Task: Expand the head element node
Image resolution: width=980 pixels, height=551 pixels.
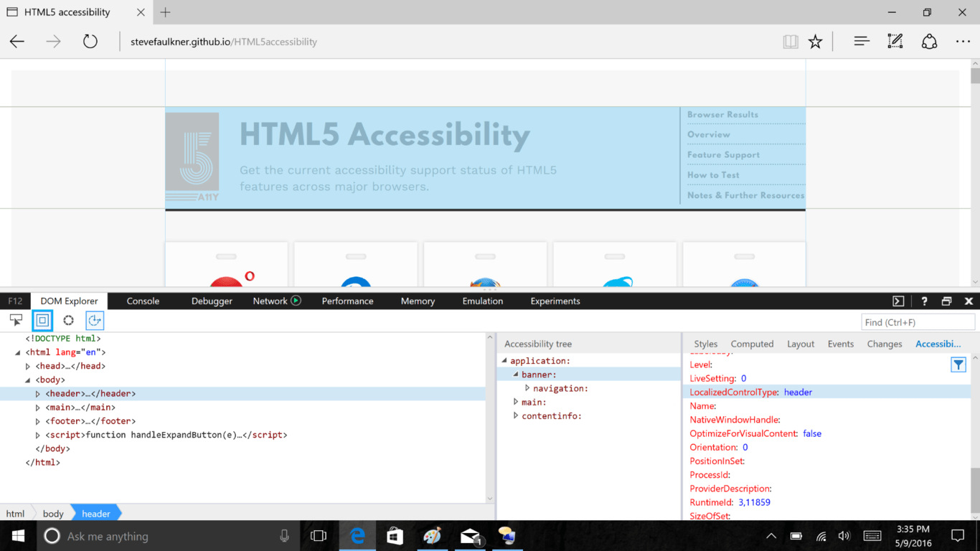Action: pyautogui.click(x=28, y=366)
